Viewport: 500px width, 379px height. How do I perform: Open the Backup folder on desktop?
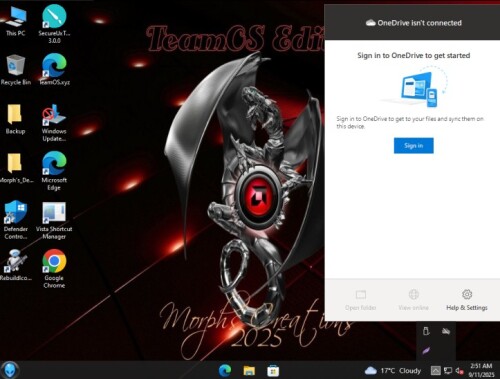tap(15, 119)
